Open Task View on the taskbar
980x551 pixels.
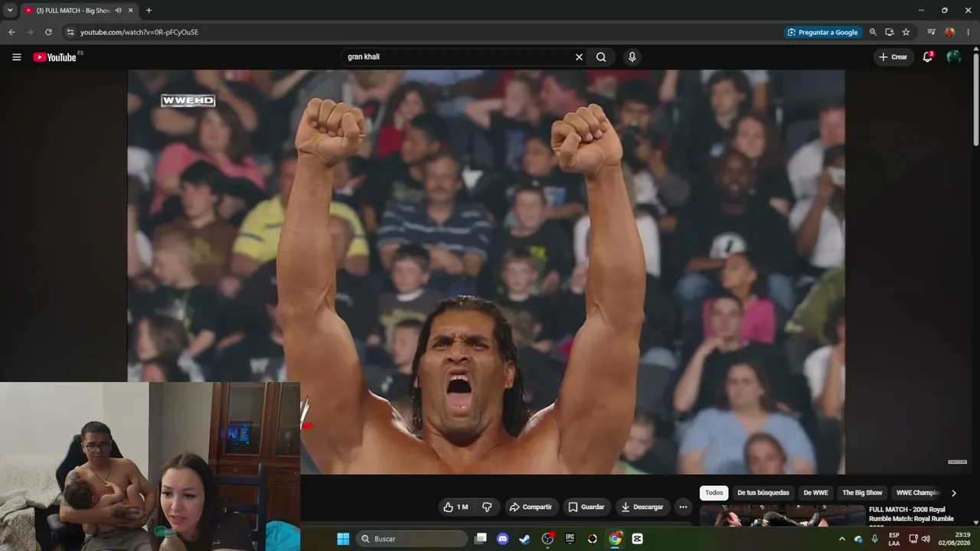point(480,539)
